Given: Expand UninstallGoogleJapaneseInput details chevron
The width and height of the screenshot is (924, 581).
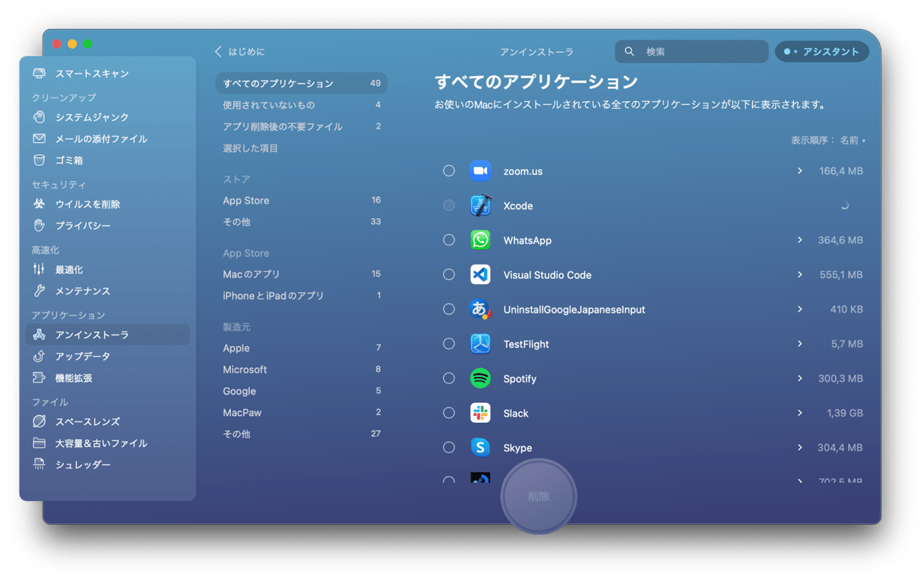Looking at the screenshot, I should coord(799,309).
